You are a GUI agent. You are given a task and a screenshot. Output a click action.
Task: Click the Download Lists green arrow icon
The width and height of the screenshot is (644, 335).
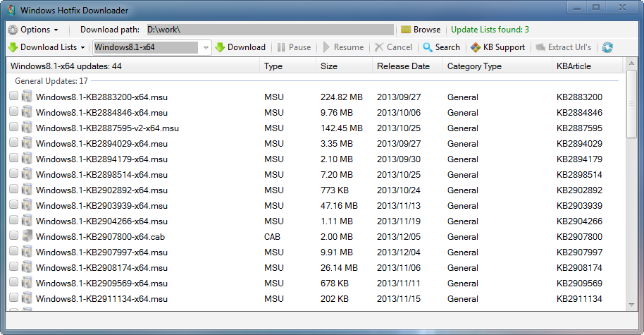13,47
